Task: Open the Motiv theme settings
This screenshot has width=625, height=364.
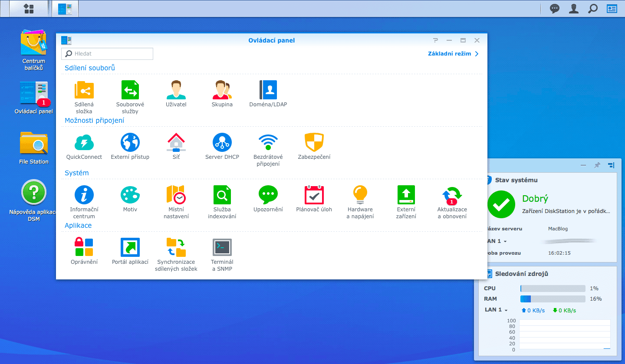Action: (130, 199)
